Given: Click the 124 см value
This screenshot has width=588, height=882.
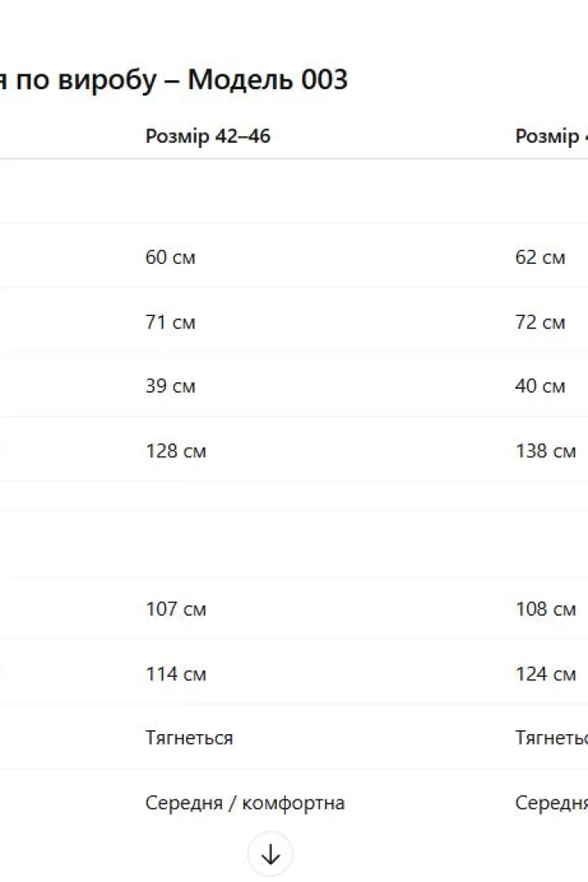Looking at the screenshot, I should pyautogui.click(x=546, y=674).
